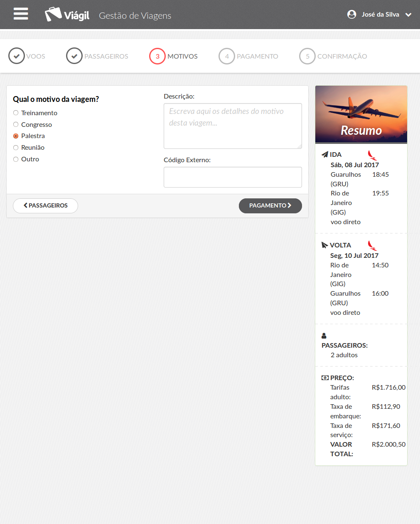Select the Treinamento radio option
The image size is (420, 524).
(16, 113)
